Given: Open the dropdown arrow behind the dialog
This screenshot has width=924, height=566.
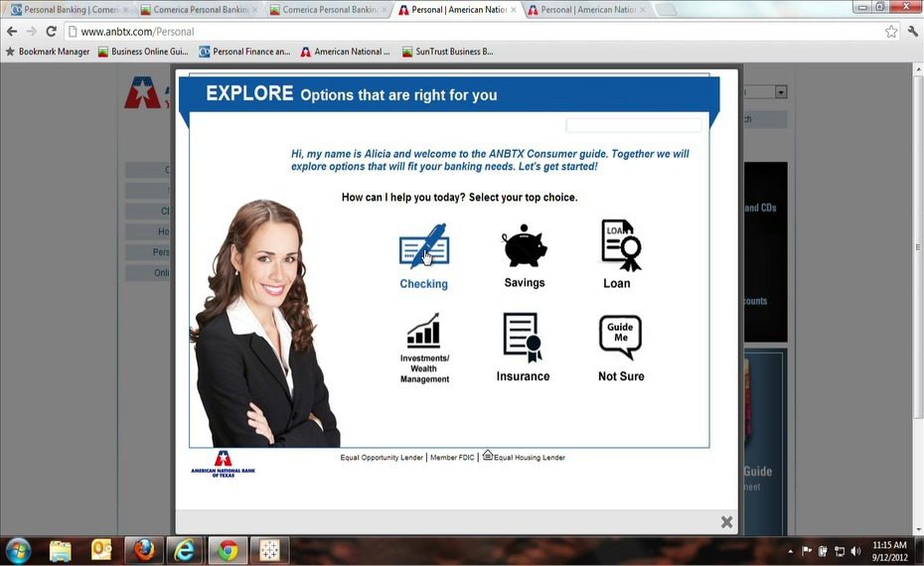Looking at the screenshot, I should (x=781, y=92).
